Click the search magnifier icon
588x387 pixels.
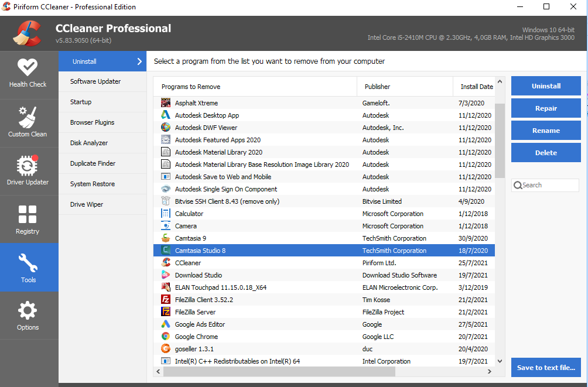(x=518, y=185)
